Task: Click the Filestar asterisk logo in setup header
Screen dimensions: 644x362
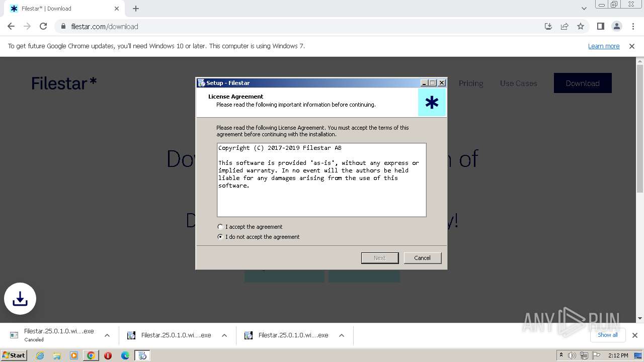Action: click(432, 103)
